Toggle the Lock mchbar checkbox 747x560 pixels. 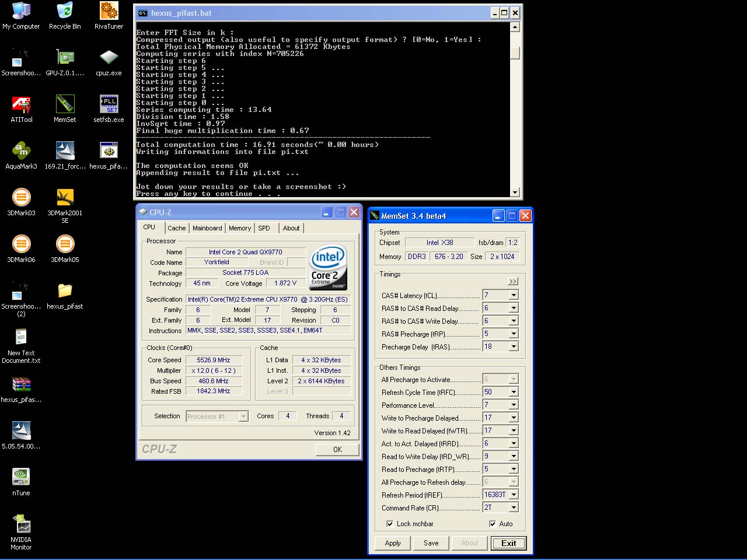(390, 524)
